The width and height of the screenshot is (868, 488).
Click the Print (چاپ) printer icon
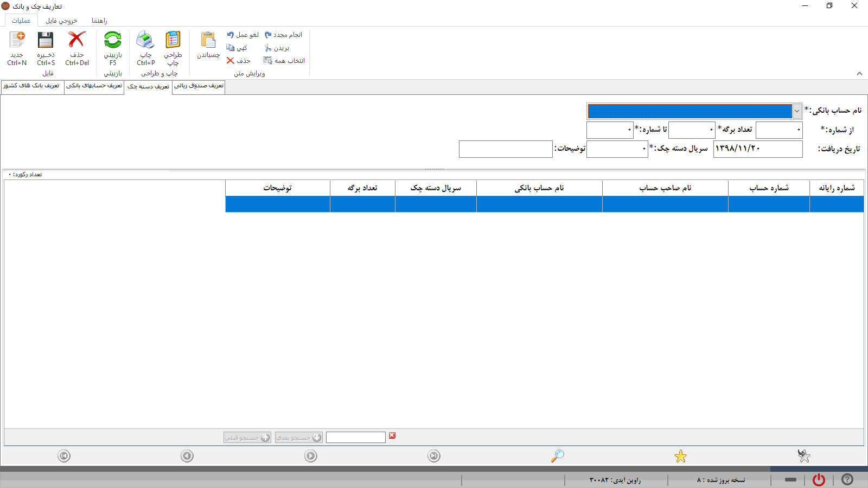click(145, 41)
